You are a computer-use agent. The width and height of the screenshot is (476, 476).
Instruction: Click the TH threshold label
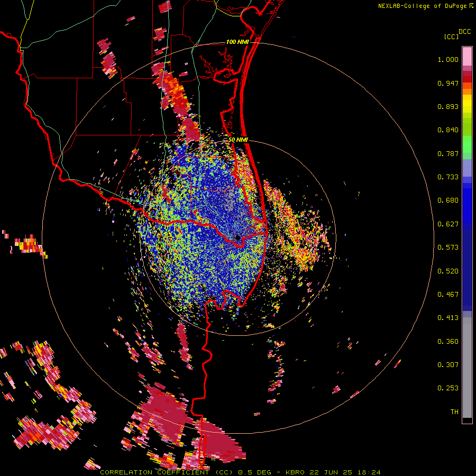point(454,412)
